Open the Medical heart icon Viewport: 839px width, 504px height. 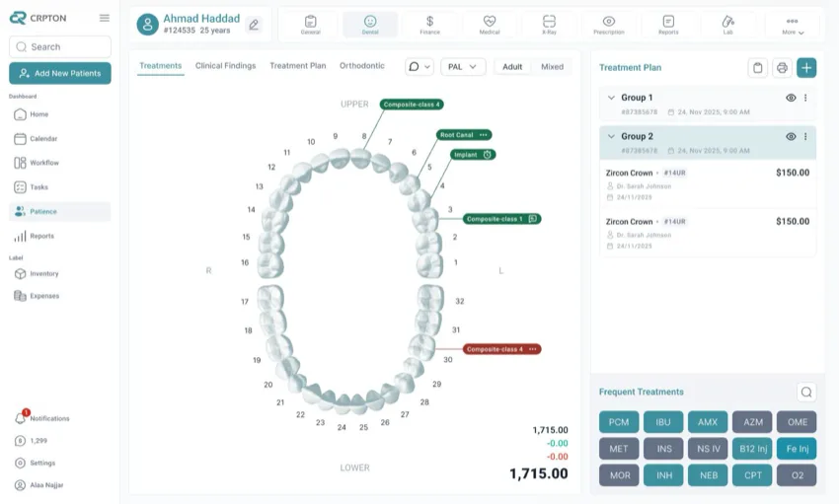click(x=489, y=24)
